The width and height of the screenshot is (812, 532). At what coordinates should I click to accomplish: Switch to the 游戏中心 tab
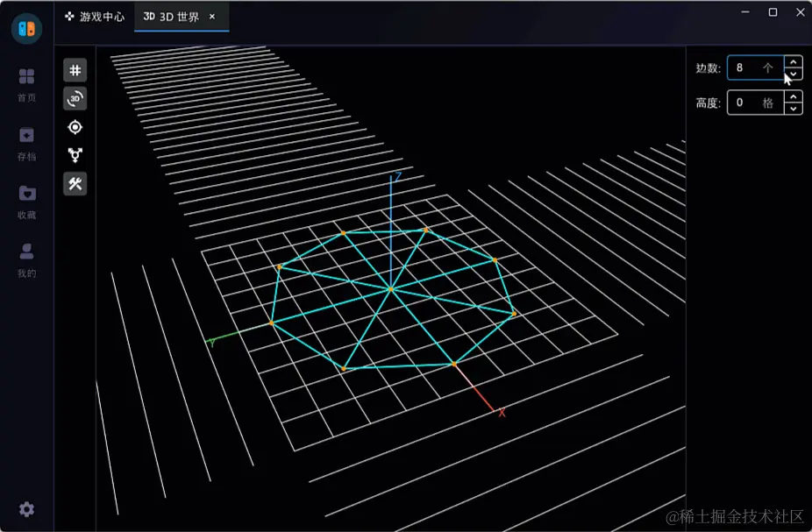pyautogui.click(x=95, y=17)
